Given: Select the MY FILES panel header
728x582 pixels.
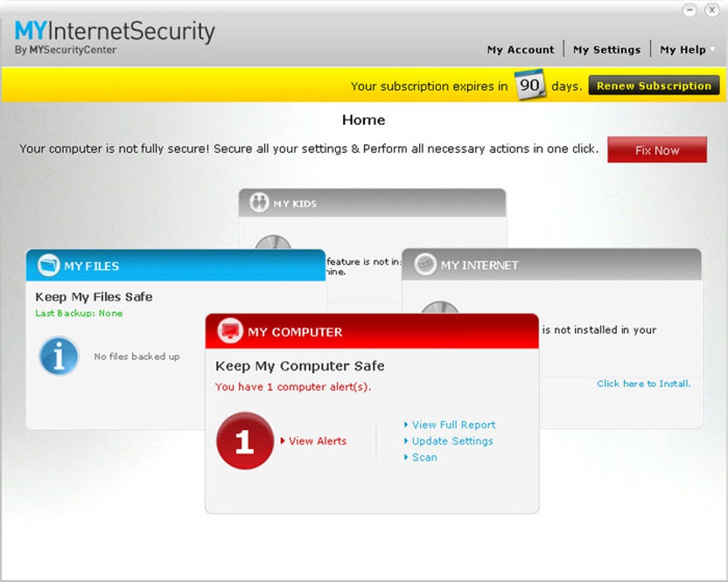Looking at the screenshot, I should coord(176,265).
